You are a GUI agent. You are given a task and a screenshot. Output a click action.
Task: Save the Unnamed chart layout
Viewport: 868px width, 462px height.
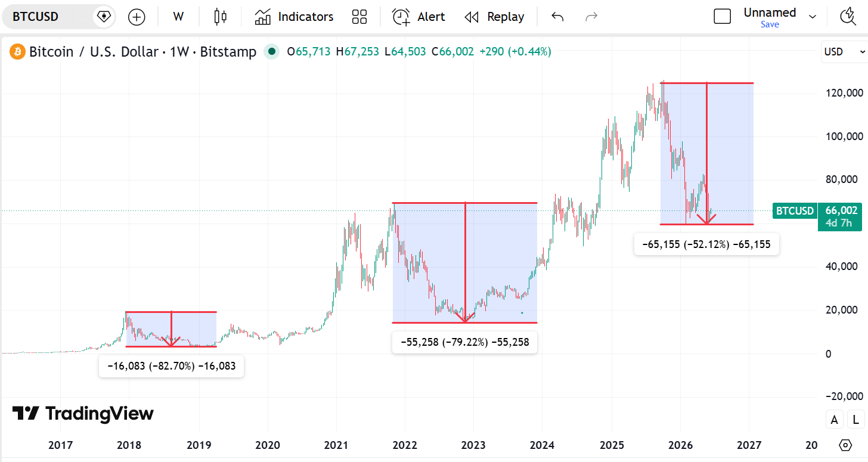(x=770, y=24)
